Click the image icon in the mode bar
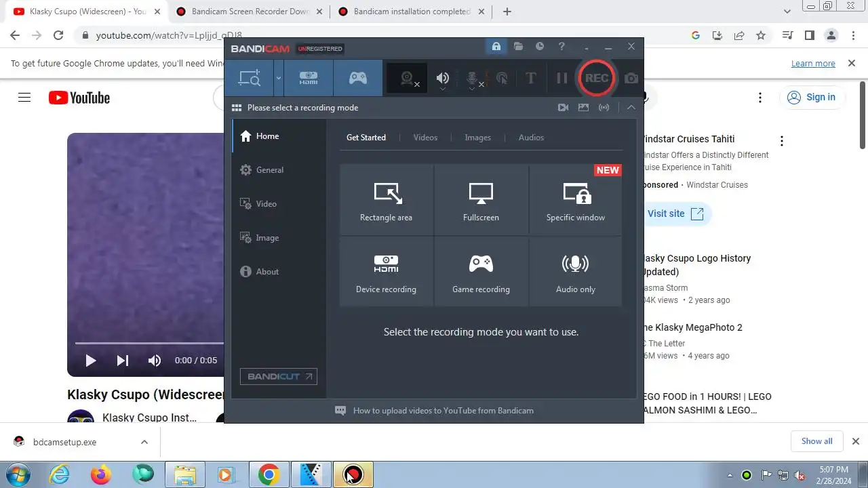This screenshot has height=488, width=868. tap(583, 108)
